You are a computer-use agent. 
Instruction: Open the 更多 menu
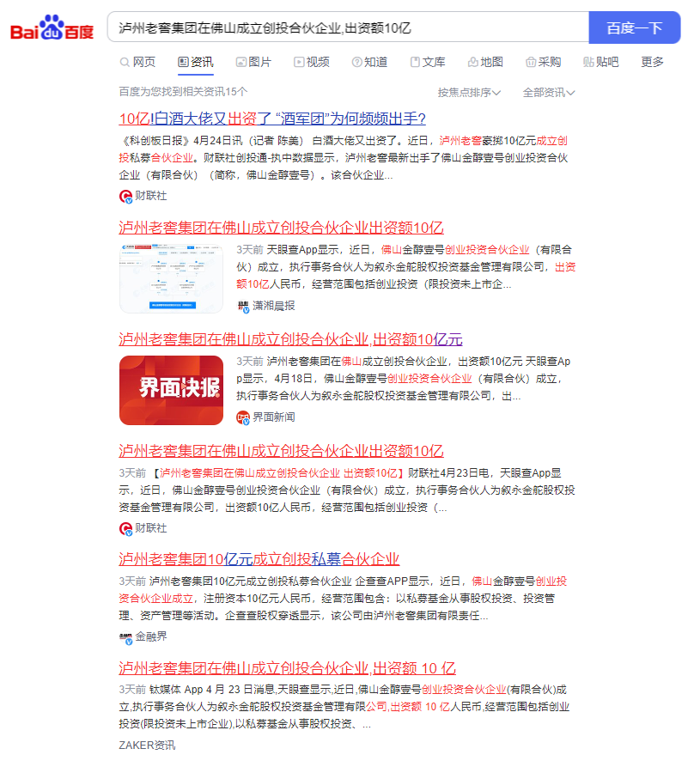pos(652,62)
